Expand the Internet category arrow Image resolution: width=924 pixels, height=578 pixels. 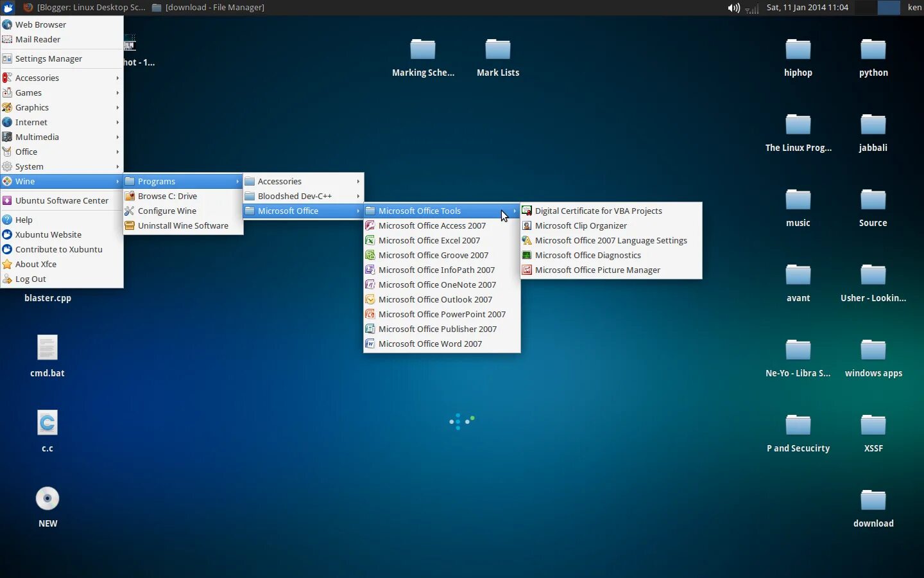117,122
